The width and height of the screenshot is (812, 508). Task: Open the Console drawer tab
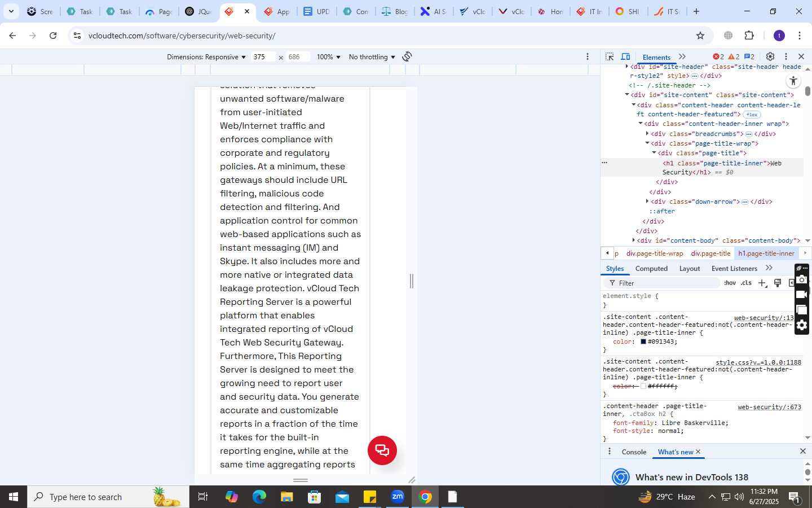point(634,452)
